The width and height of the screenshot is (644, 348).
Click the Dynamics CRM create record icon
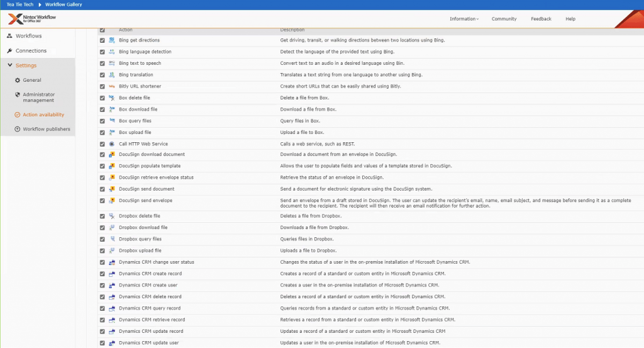pos(112,274)
